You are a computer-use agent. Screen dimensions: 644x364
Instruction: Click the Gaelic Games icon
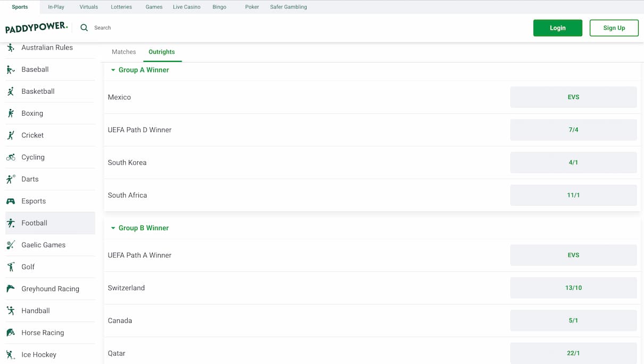(x=11, y=245)
